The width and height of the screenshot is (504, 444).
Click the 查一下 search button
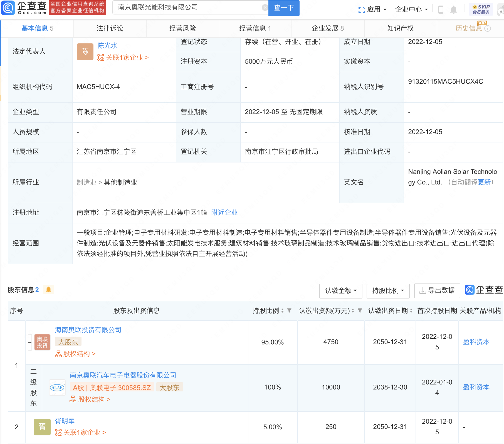click(284, 8)
